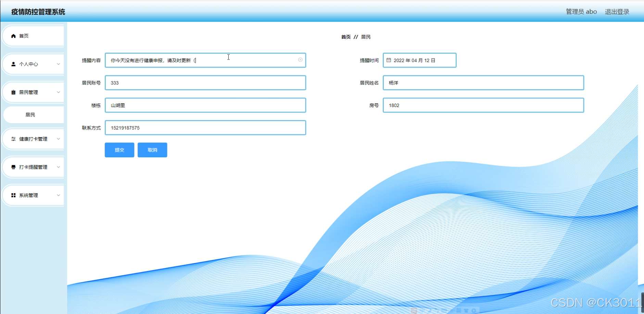Collapse the 居民管理 menu chevron

pos(59,92)
